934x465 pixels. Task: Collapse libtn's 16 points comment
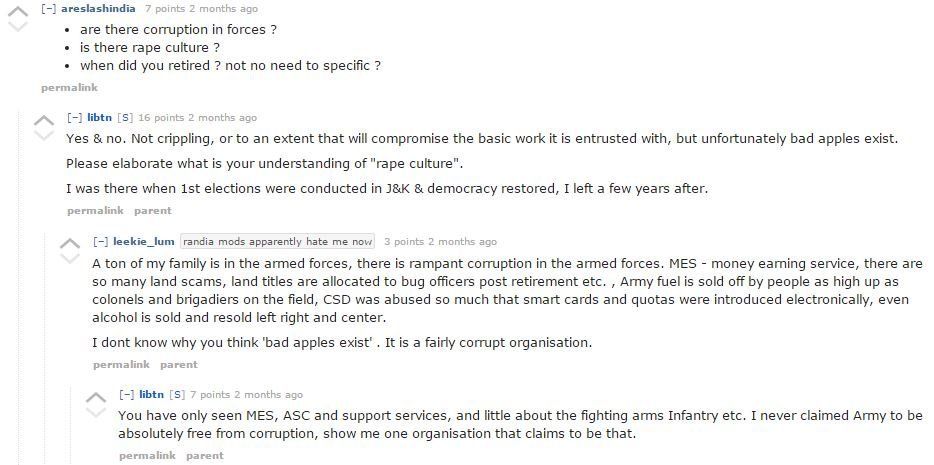point(75,118)
